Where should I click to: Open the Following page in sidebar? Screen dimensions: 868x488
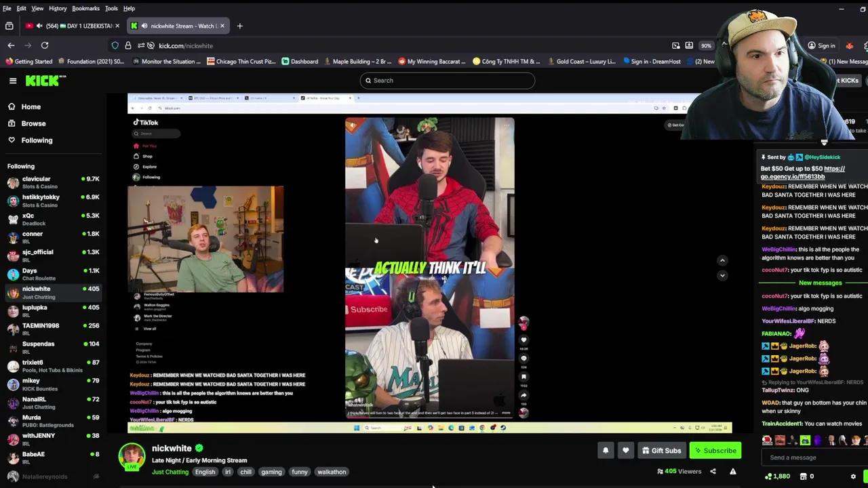[37, 140]
